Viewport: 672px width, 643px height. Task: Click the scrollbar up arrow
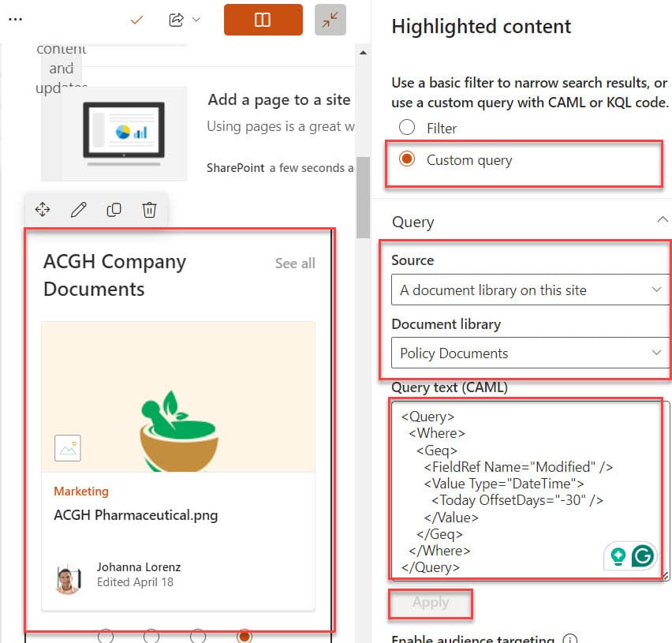363,53
